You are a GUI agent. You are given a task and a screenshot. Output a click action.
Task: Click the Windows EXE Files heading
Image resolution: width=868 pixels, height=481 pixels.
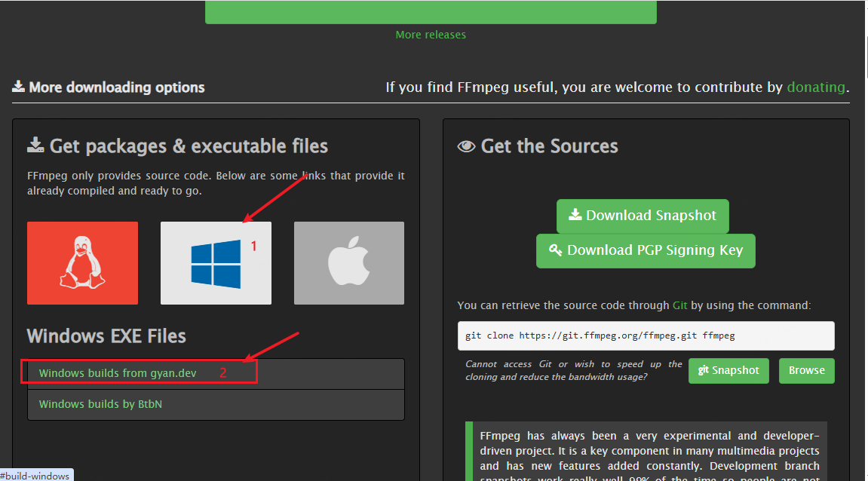click(106, 336)
